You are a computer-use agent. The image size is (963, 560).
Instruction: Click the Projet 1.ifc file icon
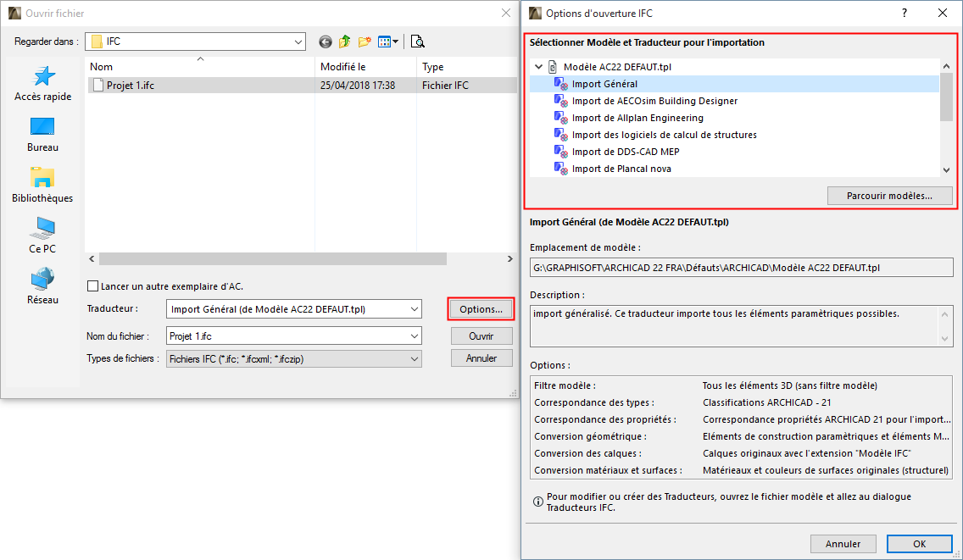pos(98,86)
